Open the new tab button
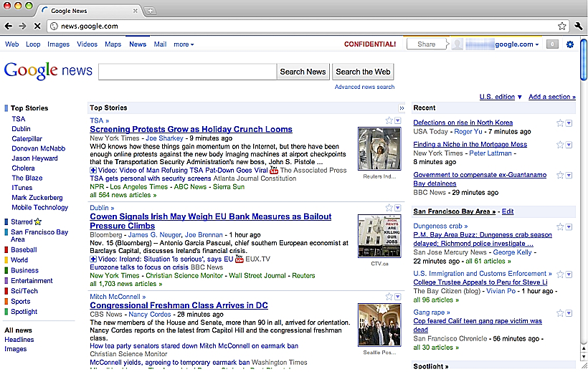This screenshot has height=377, width=588. [x=151, y=11]
